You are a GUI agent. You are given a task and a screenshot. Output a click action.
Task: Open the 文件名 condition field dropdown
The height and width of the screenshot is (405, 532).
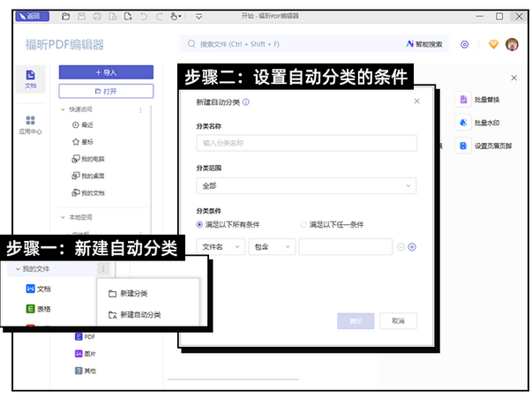click(x=221, y=247)
